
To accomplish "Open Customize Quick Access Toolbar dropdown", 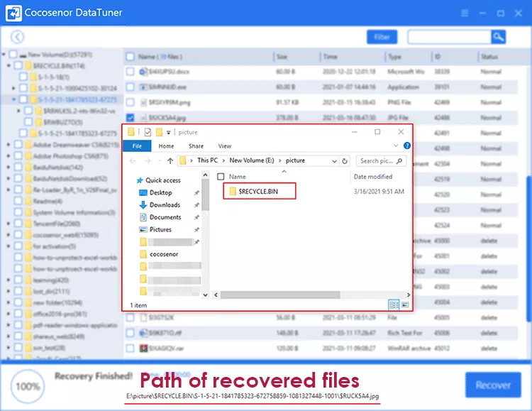I will click(168, 133).
